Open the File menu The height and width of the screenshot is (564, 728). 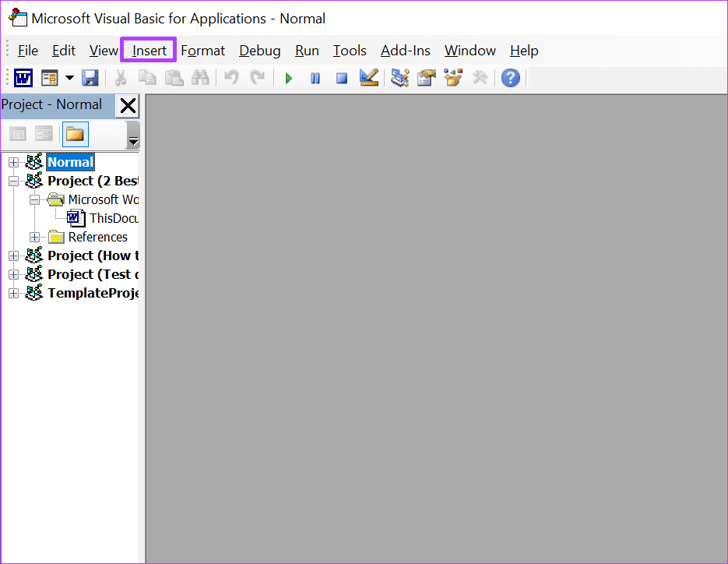[x=28, y=51]
